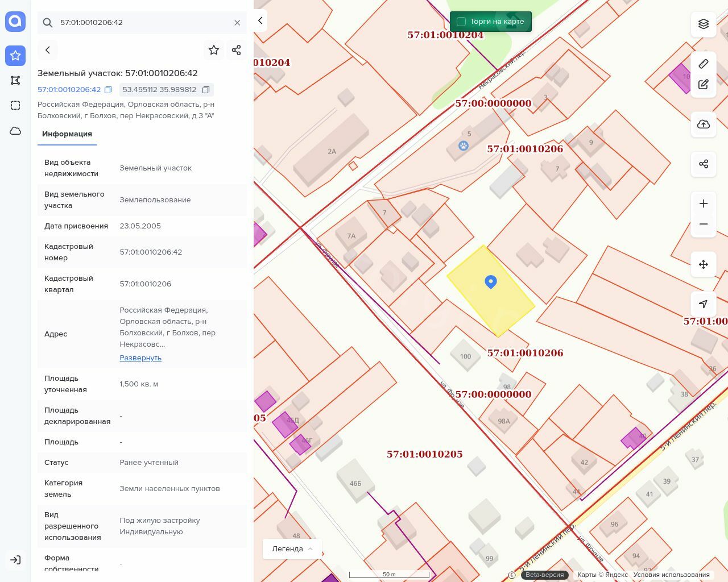Zoom in the map with plus button
The image size is (728, 582).
(704, 203)
